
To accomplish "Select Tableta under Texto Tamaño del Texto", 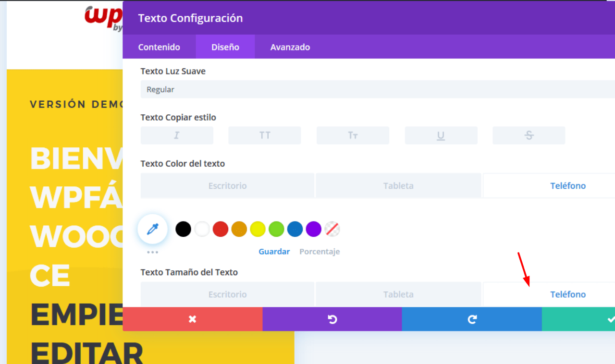I will (x=398, y=294).
